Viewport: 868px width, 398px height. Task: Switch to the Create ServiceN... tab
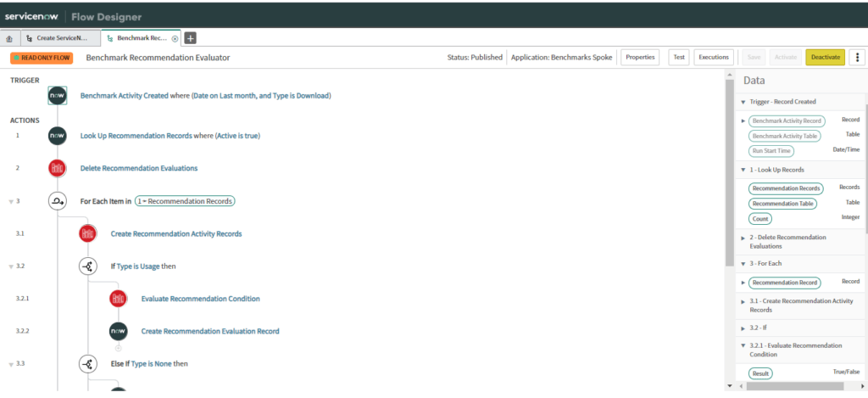pyautogui.click(x=59, y=38)
